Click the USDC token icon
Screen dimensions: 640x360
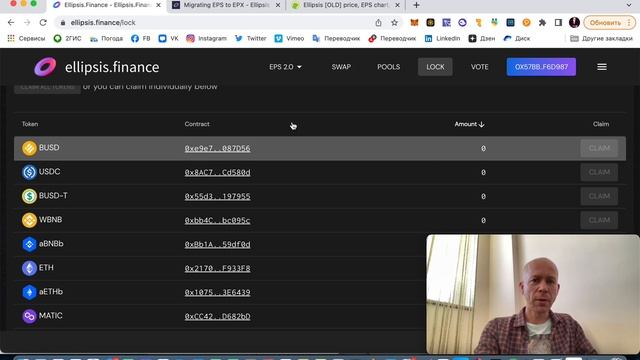coord(29,172)
